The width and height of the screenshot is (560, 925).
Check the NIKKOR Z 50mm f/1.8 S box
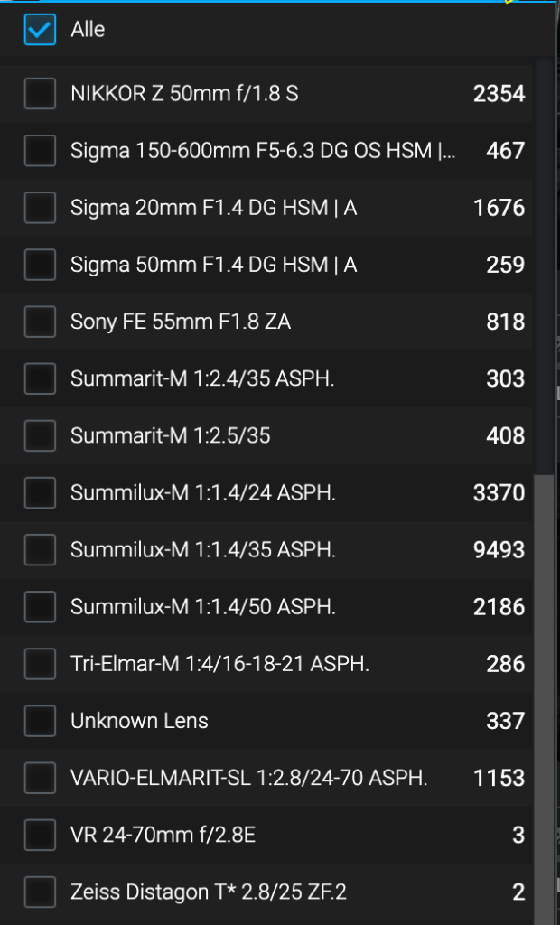coord(40,93)
